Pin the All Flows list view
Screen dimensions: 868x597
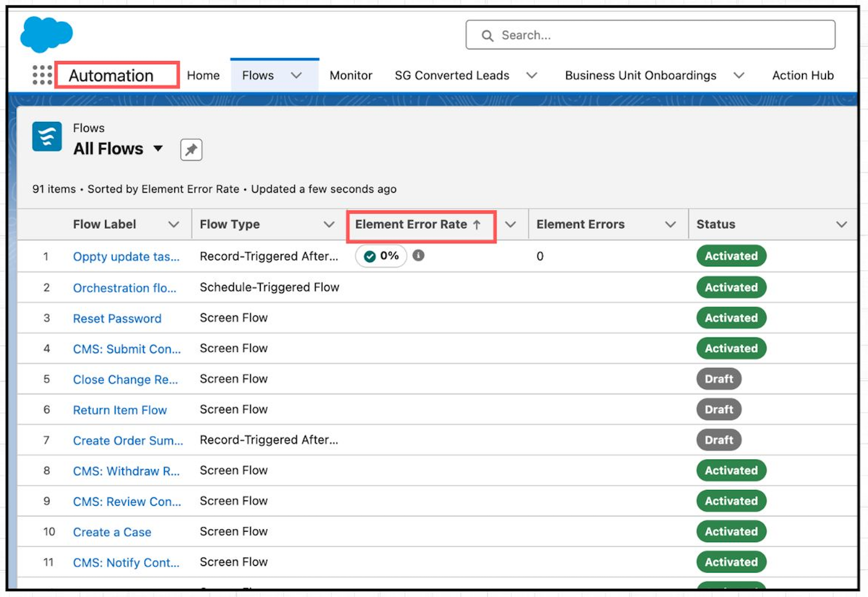190,150
